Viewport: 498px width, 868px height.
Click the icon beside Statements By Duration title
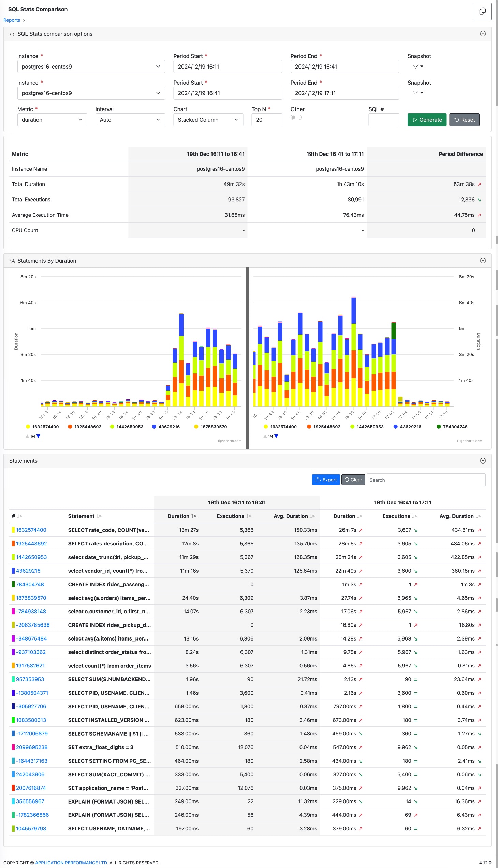pos(12,261)
